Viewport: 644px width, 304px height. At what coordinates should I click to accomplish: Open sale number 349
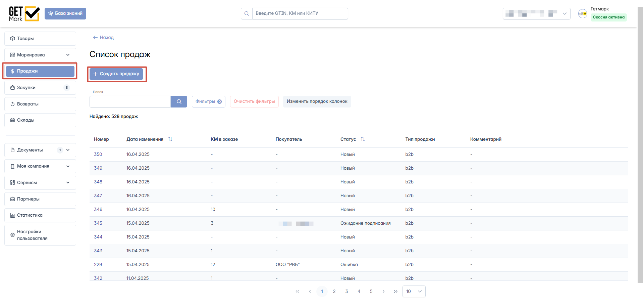[98, 168]
